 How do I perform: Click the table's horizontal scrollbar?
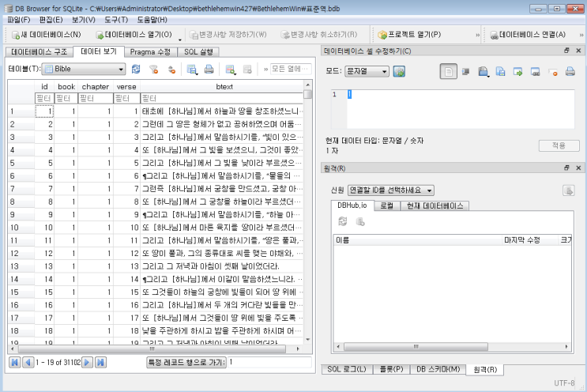tap(156, 349)
